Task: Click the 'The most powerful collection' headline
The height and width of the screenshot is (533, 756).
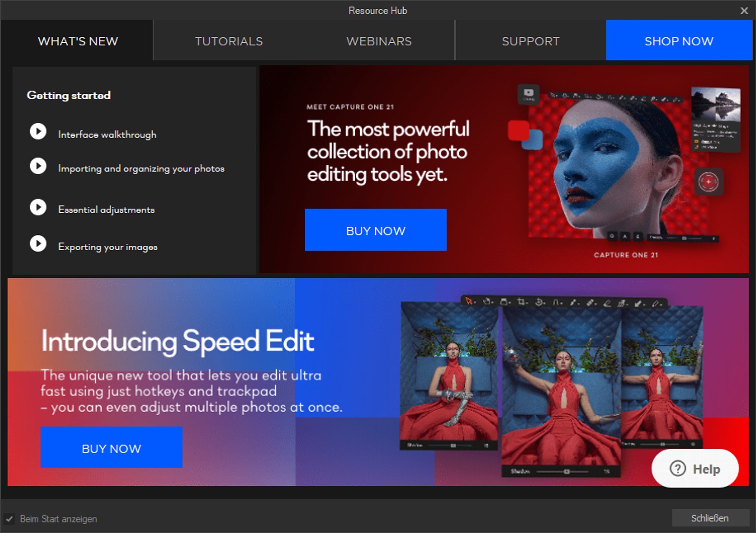Action: point(388,152)
